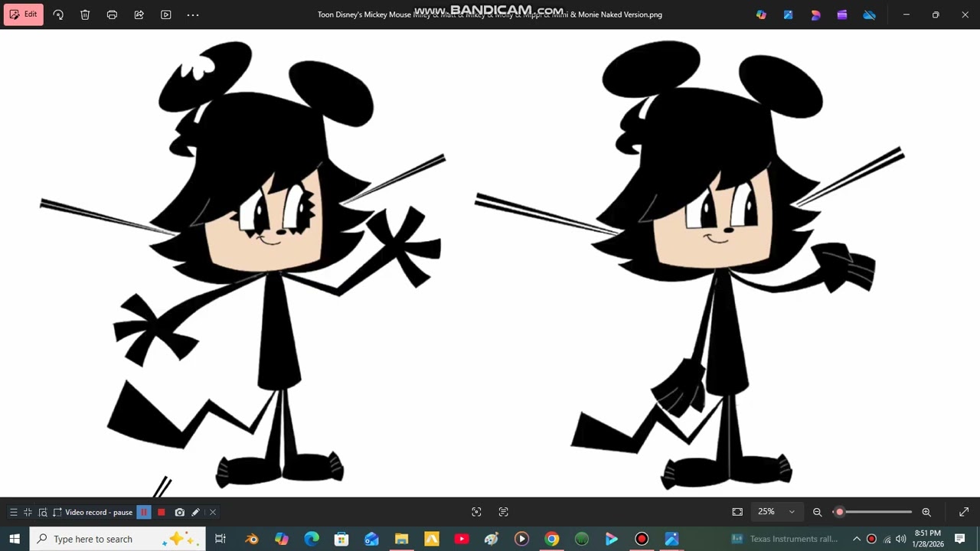Activate the Bandicam drawing pencil tool
The height and width of the screenshot is (551, 980).
point(196,512)
